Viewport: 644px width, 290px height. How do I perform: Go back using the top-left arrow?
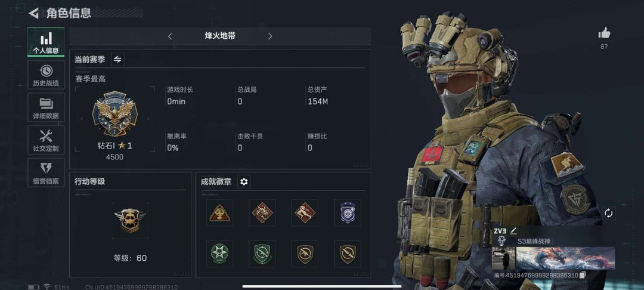point(33,13)
